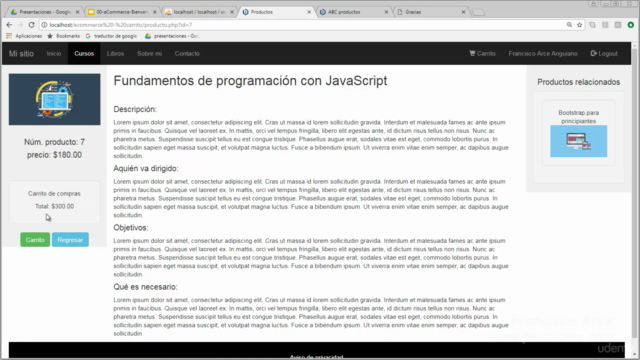Click the Descripción: heading

(135, 109)
